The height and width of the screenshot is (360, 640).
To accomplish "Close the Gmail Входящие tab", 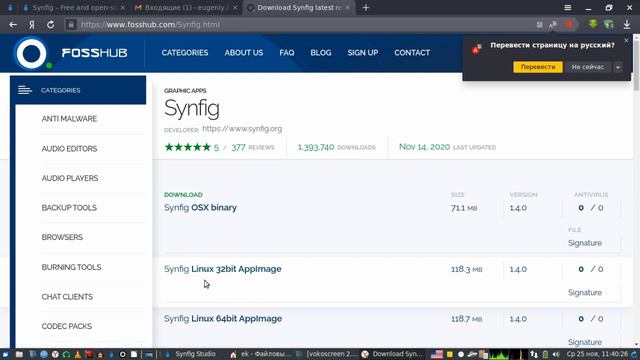I will [x=235, y=8].
